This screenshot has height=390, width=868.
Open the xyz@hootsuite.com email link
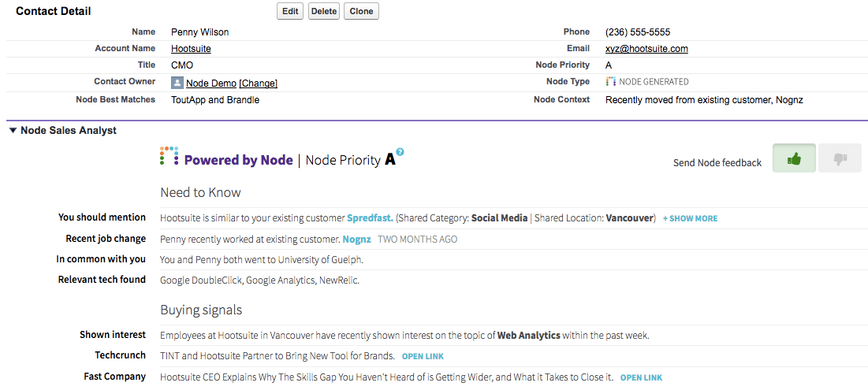pyautogui.click(x=646, y=49)
